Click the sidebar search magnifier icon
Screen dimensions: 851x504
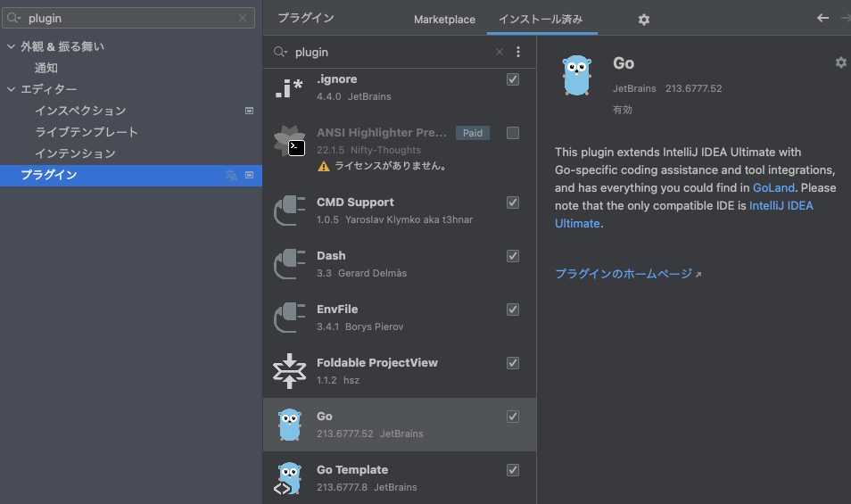[14, 18]
